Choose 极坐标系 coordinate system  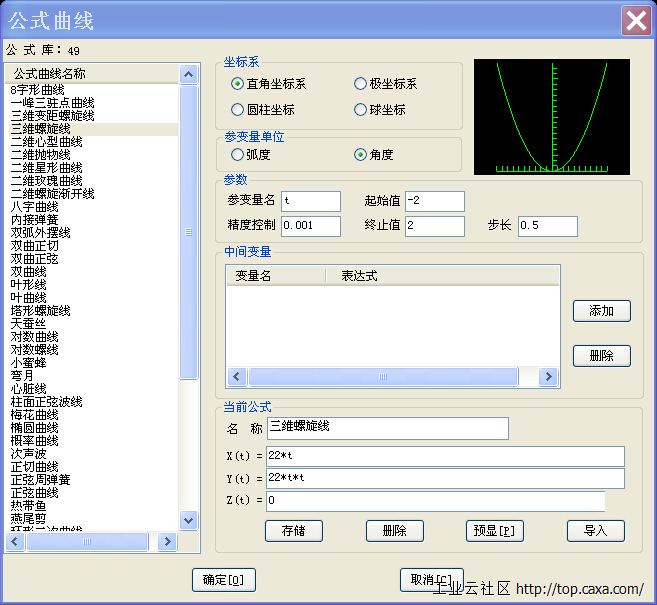360,84
